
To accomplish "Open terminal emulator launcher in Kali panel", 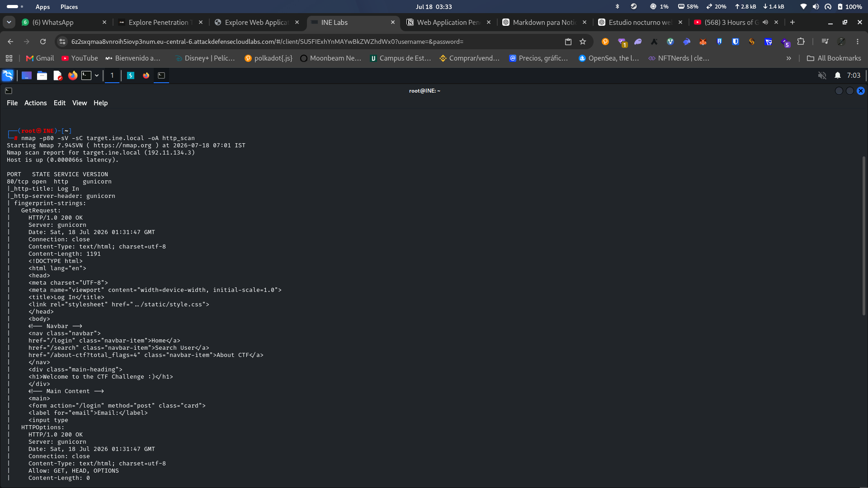I will point(86,75).
